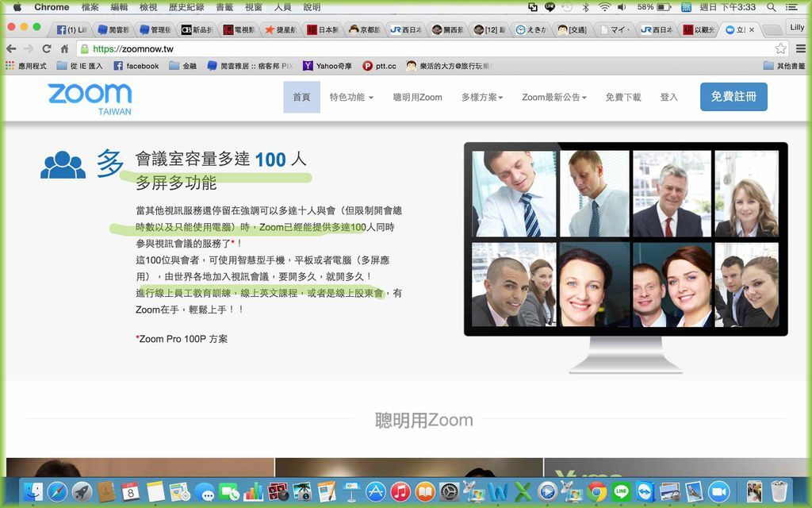Go to 聰明用Zoom in the navigation bar
This screenshot has height=508, width=812.
[417, 97]
